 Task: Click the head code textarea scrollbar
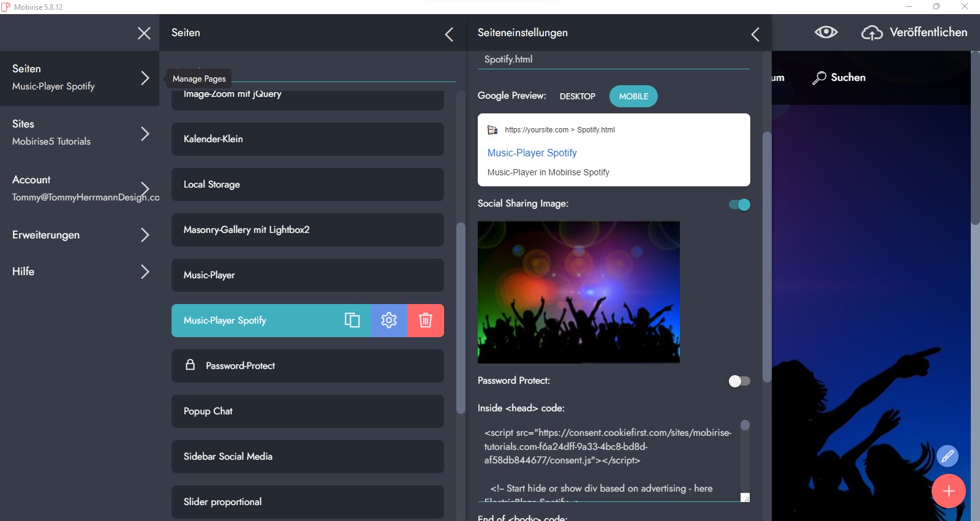pyautogui.click(x=745, y=425)
